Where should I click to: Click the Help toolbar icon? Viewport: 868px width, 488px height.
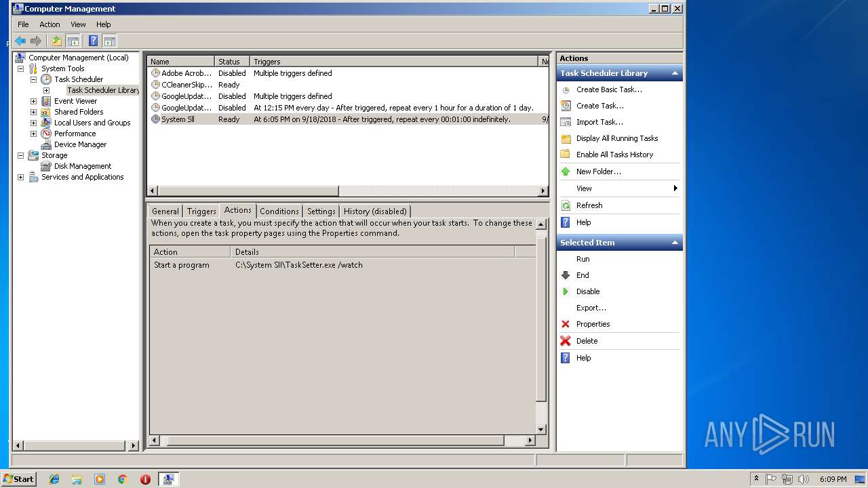pos(94,41)
